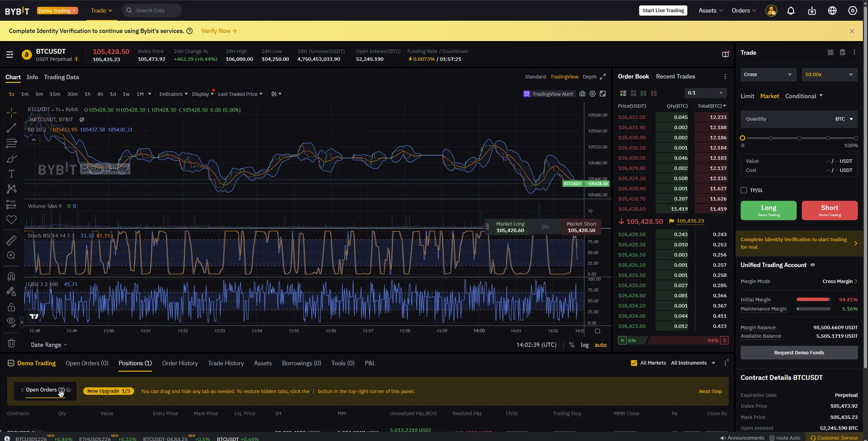Select the text annotation tool

[x=11, y=174]
